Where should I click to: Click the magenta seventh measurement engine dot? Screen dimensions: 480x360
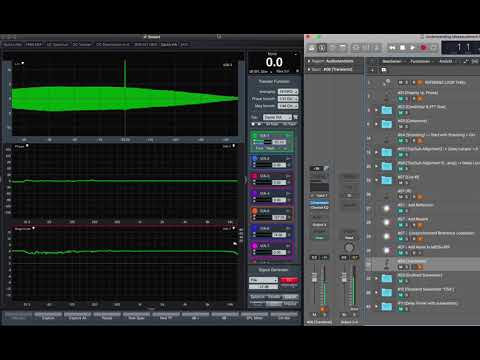(255, 246)
